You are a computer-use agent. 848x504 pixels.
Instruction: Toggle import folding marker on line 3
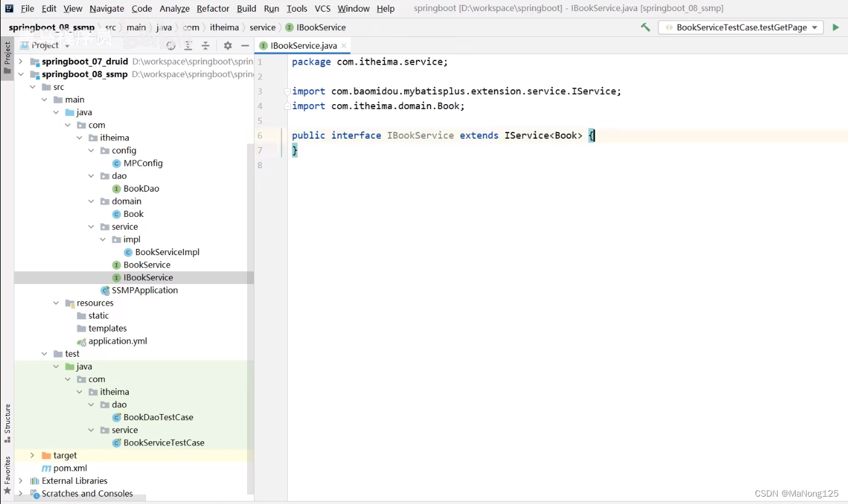click(x=287, y=91)
